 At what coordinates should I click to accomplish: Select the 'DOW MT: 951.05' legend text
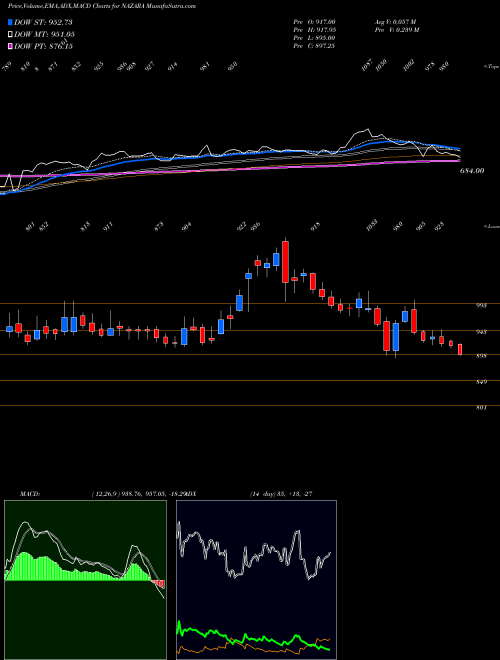click(x=45, y=35)
